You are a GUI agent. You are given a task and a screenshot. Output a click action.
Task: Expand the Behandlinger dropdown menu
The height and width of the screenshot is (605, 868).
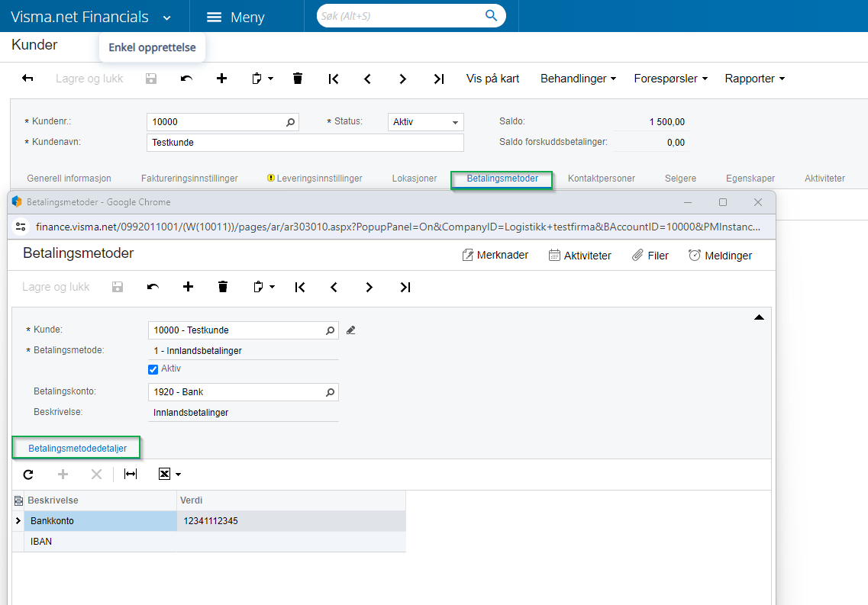tap(578, 79)
